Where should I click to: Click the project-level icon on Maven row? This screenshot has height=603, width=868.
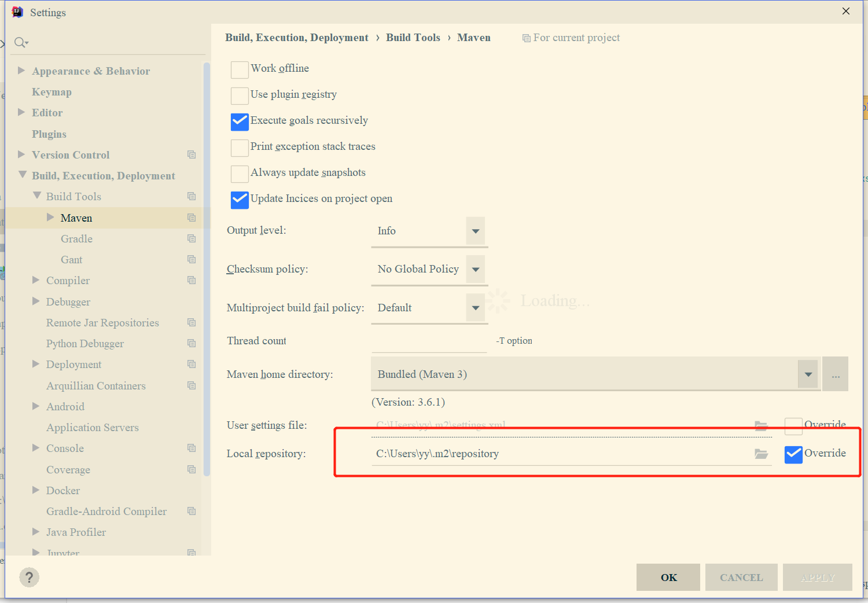(x=192, y=218)
